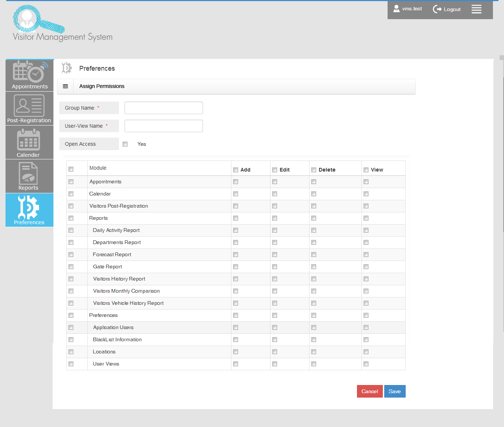Click the Locations module row label
This screenshot has height=427, width=504.
coord(104,352)
